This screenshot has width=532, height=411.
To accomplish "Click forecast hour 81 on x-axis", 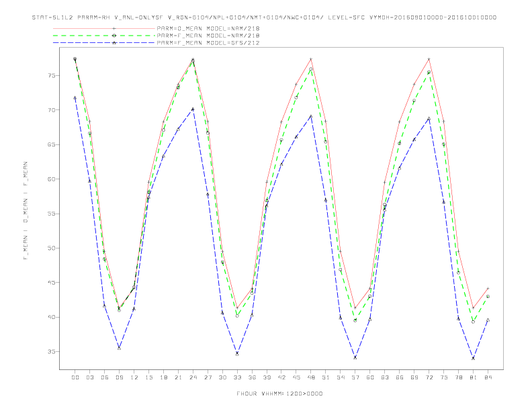I will click(x=474, y=377).
